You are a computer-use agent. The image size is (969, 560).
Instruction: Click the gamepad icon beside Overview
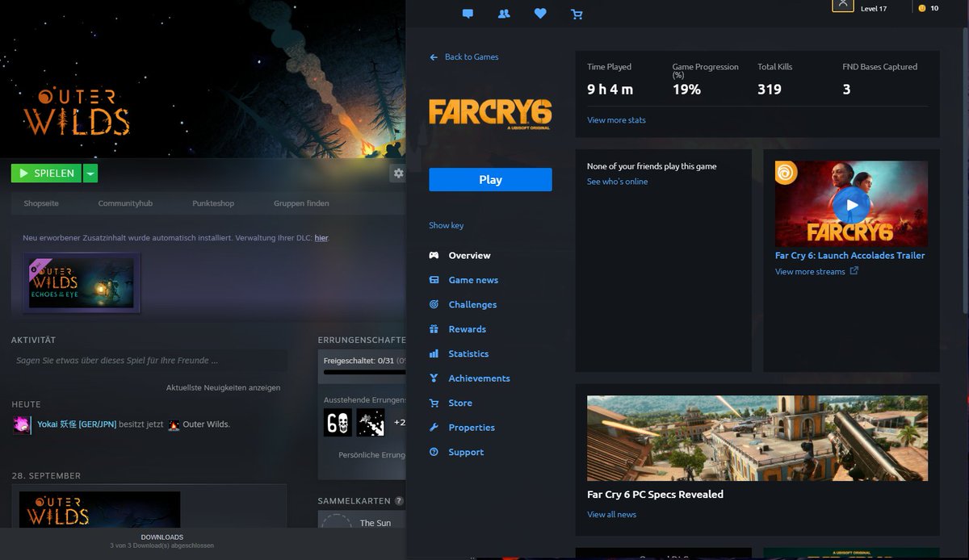(x=434, y=255)
